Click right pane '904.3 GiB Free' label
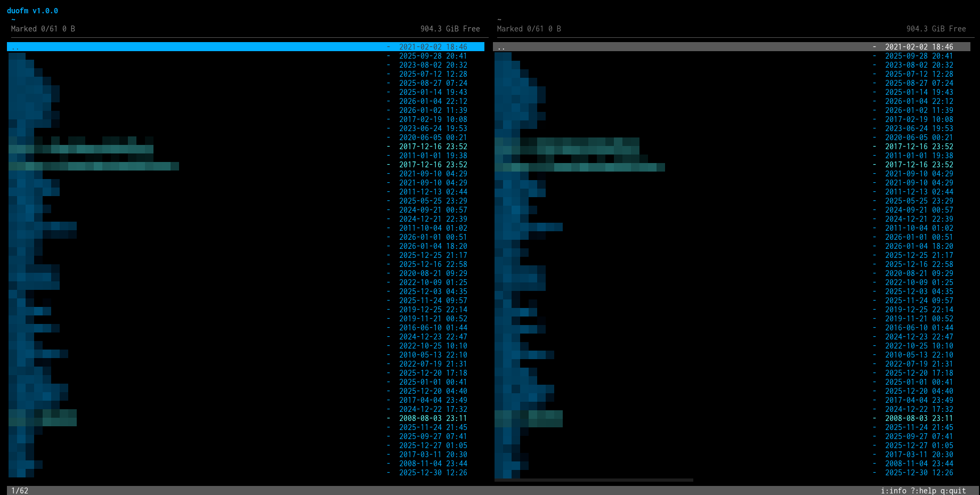The image size is (980, 495). (x=936, y=29)
